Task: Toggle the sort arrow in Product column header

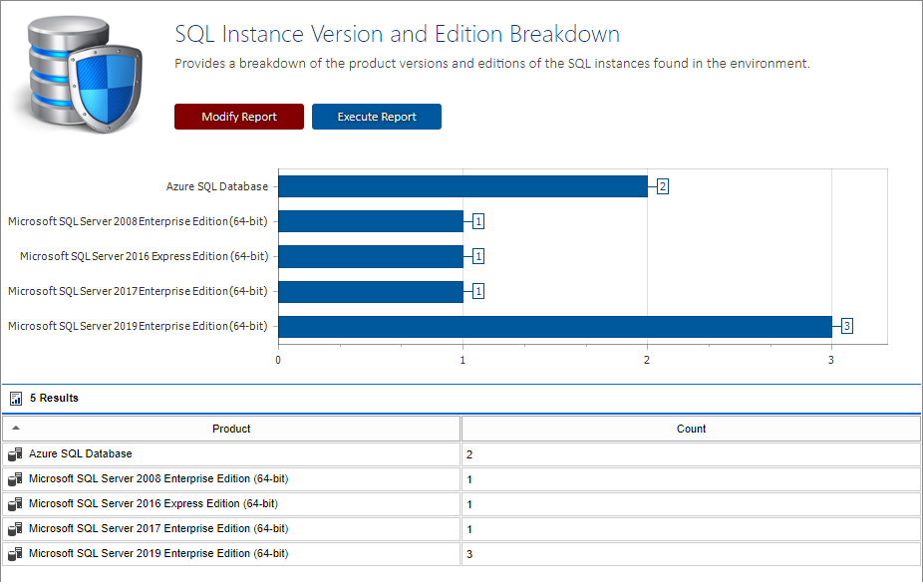Action: [x=16, y=428]
